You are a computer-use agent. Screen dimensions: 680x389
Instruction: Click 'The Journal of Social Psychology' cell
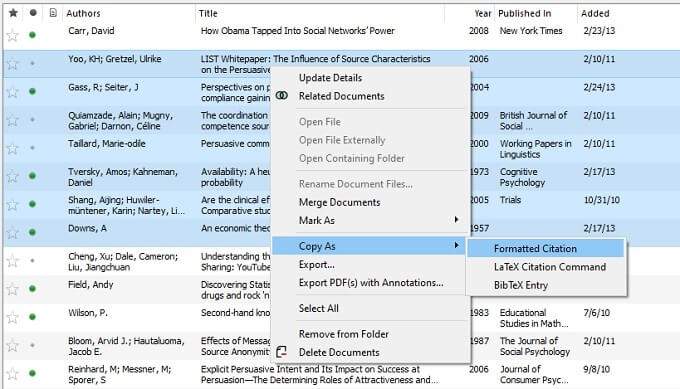pyautogui.click(x=535, y=346)
